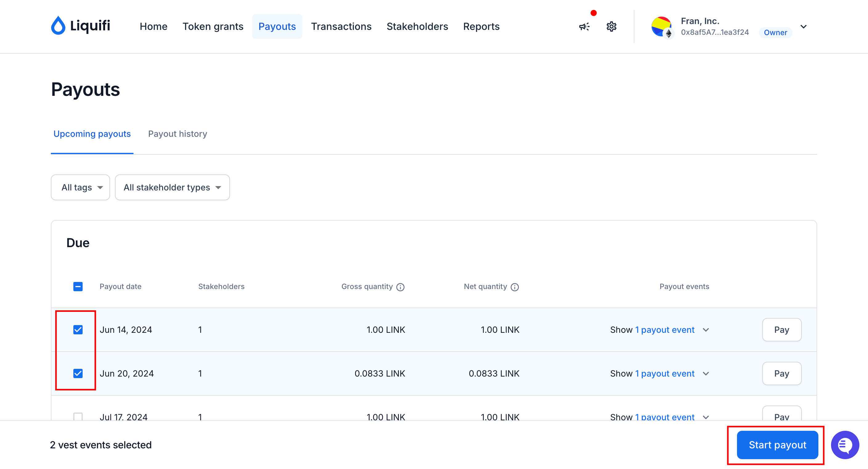868x469 pixels.
Task: Click the Owner role badge
Action: [775, 32]
